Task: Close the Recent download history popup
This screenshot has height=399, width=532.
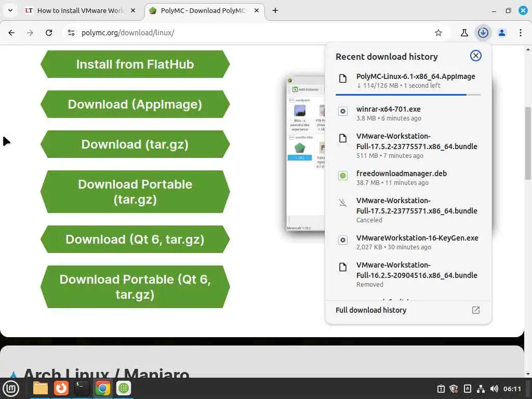Action: click(476, 56)
